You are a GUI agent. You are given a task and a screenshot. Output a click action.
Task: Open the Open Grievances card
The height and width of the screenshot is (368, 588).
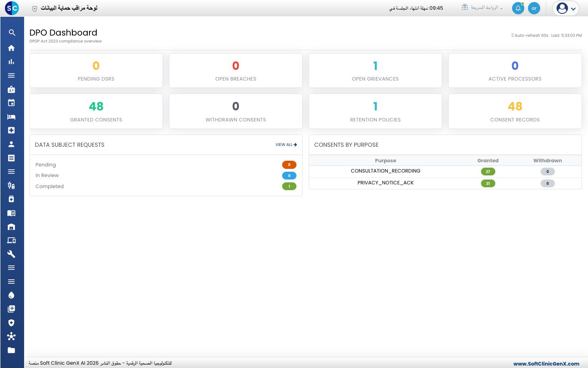375,70
